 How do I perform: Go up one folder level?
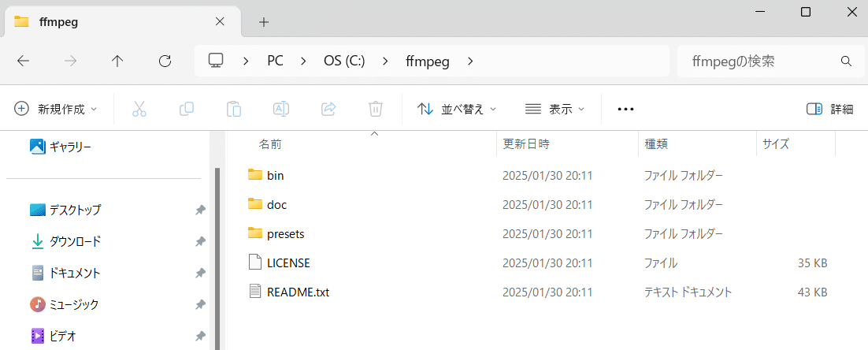(117, 61)
